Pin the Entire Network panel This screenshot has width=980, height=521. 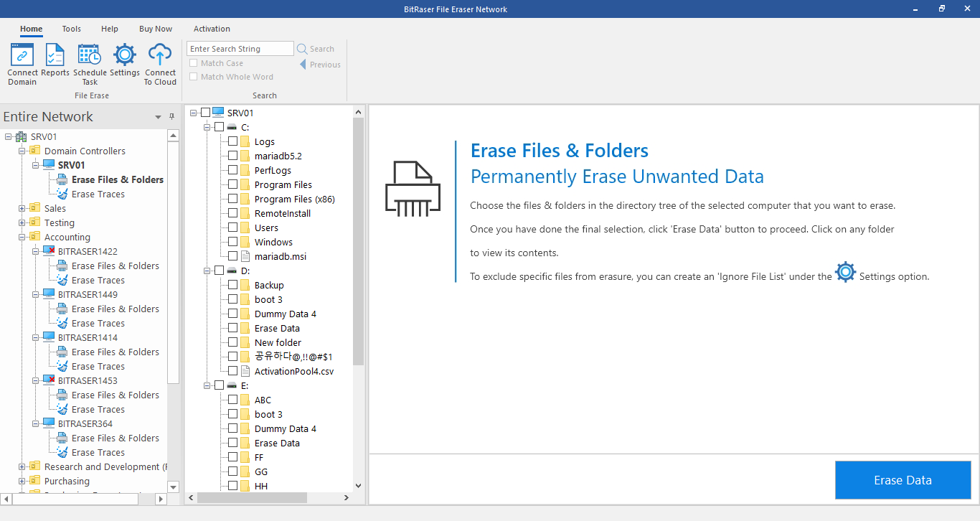tap(171, 116)
